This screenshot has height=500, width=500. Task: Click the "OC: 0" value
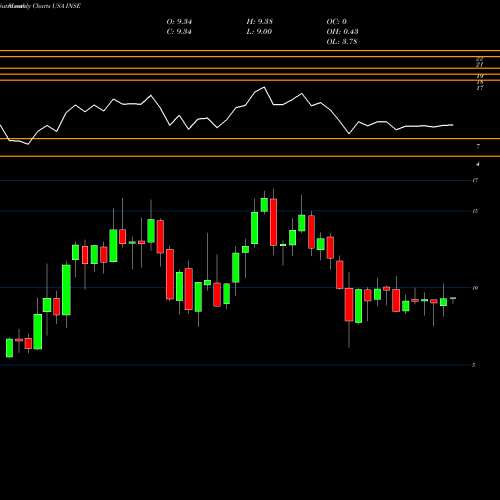coord(336,22)
